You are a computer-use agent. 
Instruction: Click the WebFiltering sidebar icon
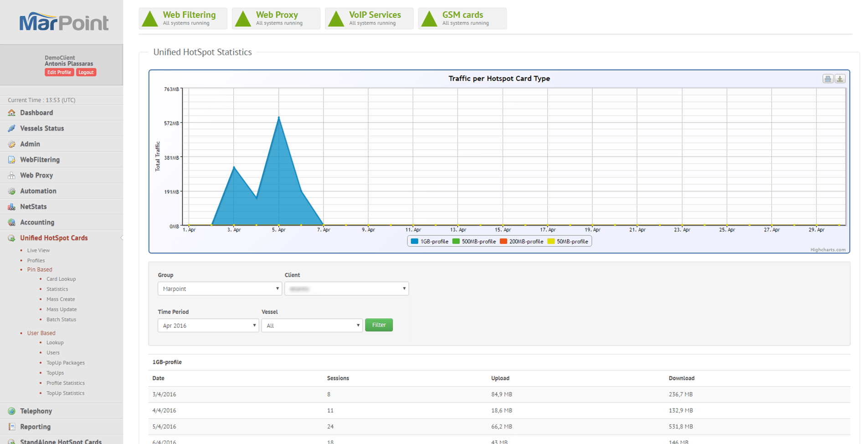pos(12,160)
